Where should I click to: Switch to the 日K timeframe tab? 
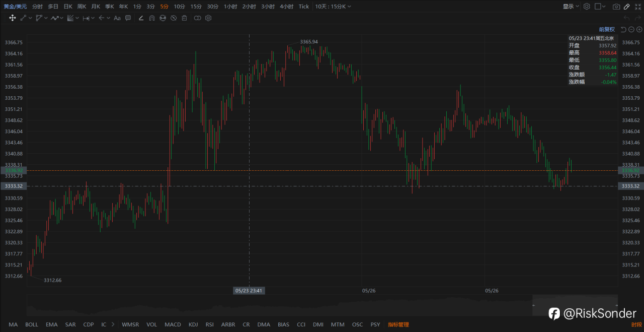pyautogui.click(x=67, y=7)
